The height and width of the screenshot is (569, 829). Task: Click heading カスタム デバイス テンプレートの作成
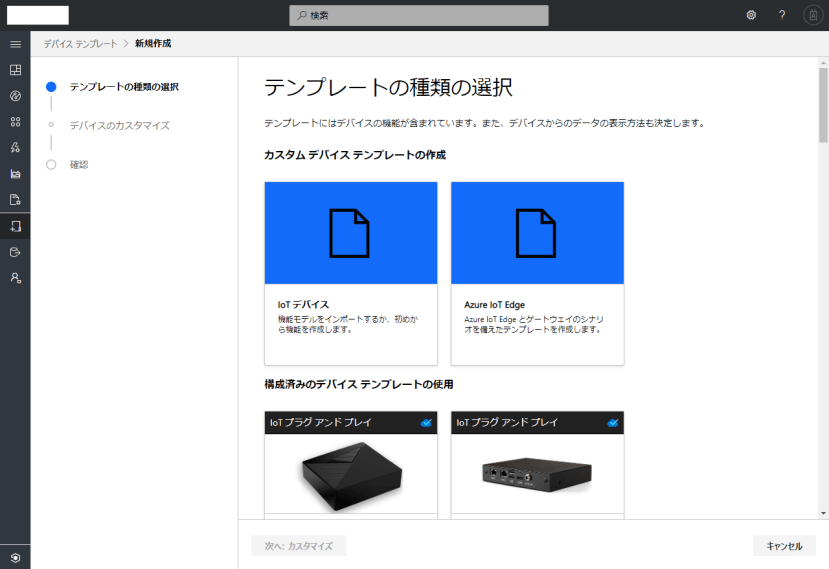coord(355,155)
